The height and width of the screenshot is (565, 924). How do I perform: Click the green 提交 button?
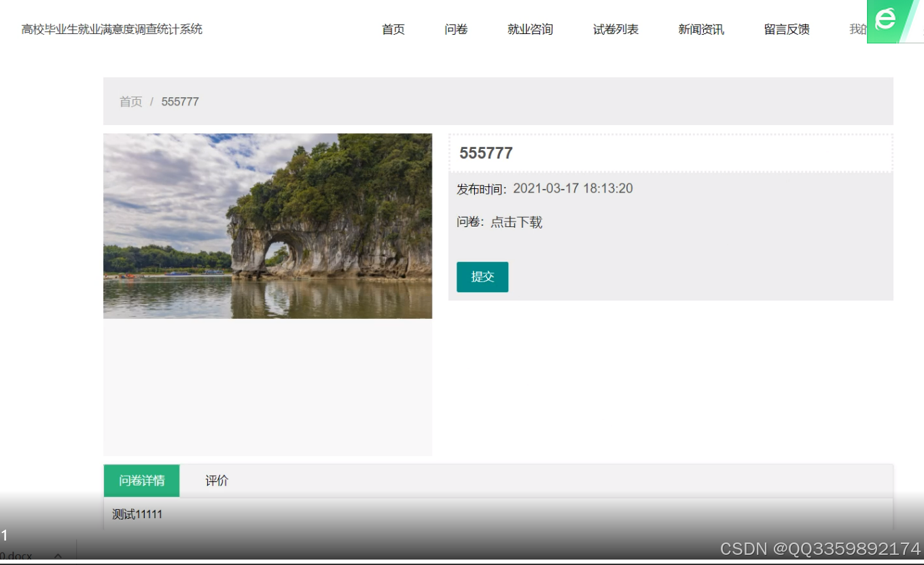482,277
